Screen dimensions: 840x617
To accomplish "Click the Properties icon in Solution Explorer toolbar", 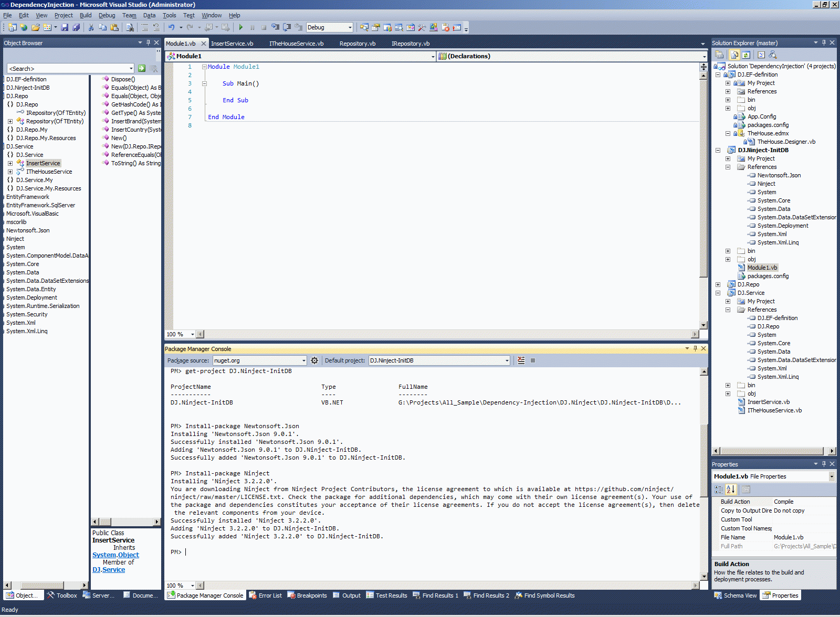I will point(719,55).
